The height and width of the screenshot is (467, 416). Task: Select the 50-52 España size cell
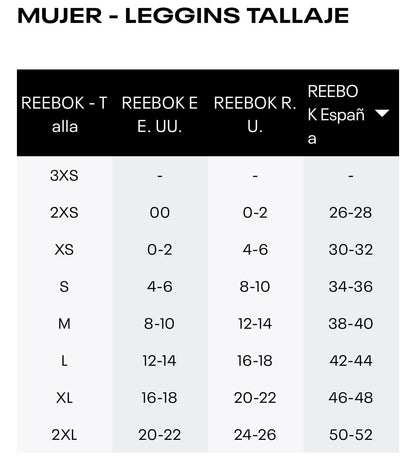tap(351, 434)
